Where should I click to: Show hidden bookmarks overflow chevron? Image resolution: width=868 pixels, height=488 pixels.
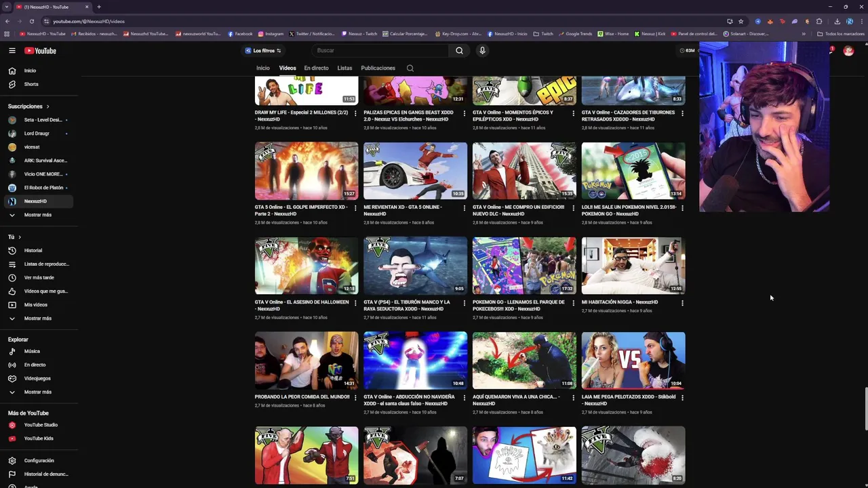click(804, 34)
